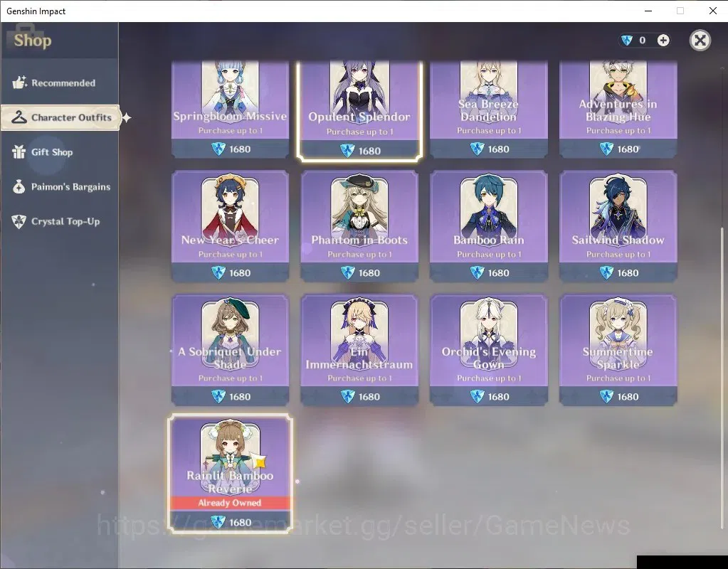Click 'Purchase up to 1' under Bamboo Rain
This screenshot has height=569, width=728.
(489, 255)
